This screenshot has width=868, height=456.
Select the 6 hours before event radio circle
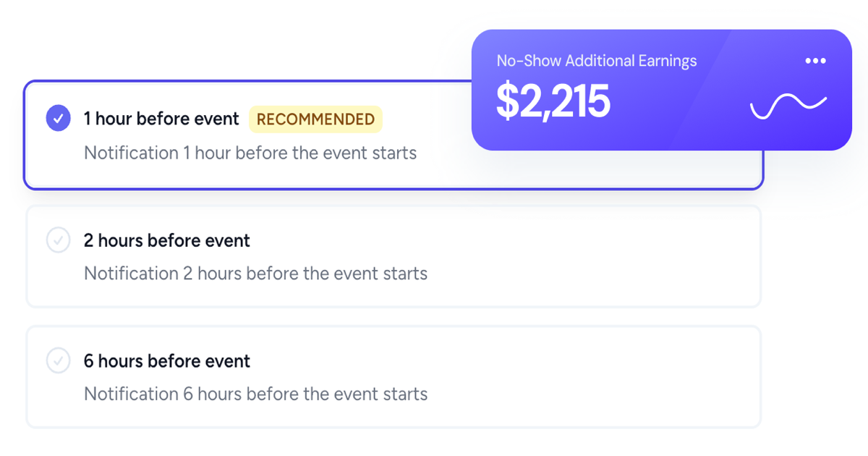[58, 360]
